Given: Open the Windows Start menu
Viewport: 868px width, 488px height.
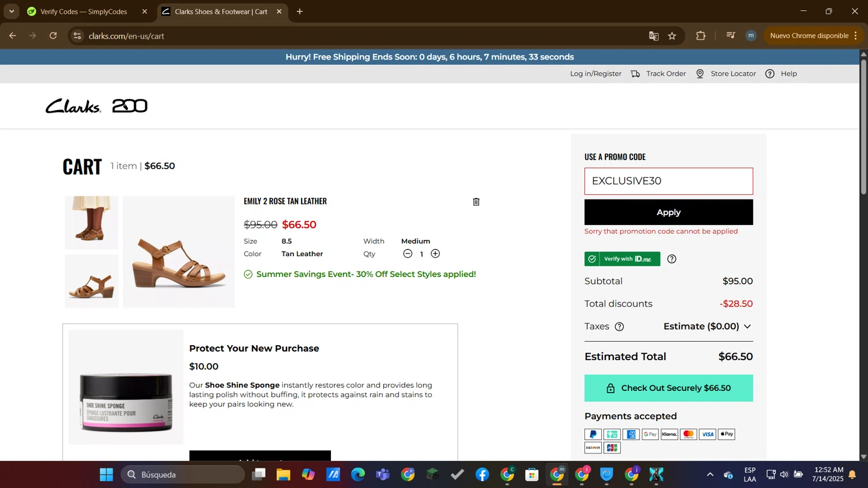Looking at the screenshot, I should click(x=106, y=475).
